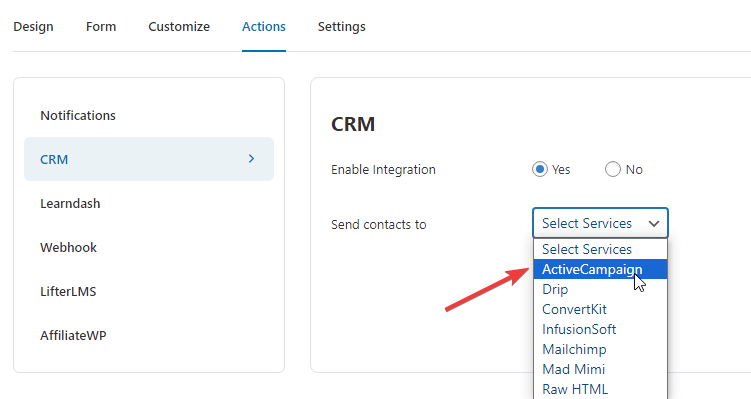This screenshot has height=399, width=751.
Task: Select Mailchimp as the service
Action: click(600, 350)
